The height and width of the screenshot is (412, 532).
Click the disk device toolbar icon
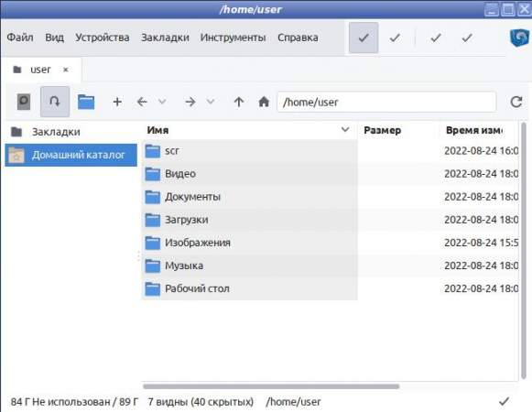click(24, 102)
